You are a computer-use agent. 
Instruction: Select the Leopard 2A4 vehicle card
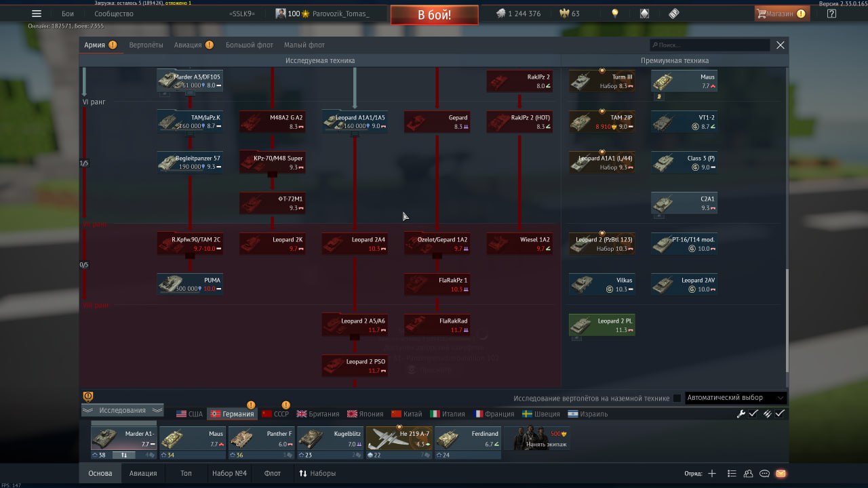point(355,243)
